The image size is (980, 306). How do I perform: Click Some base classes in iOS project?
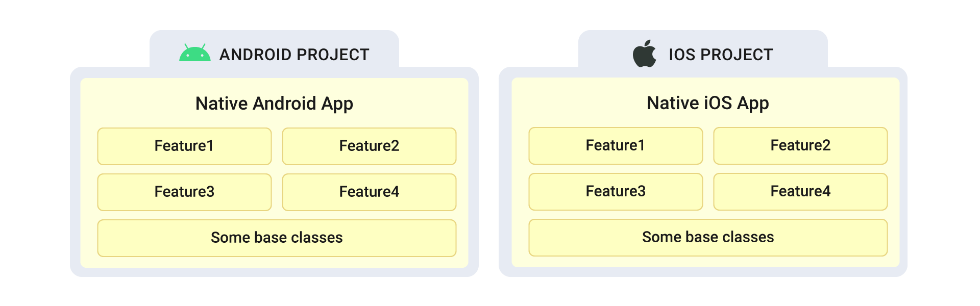tap(708, 237)
